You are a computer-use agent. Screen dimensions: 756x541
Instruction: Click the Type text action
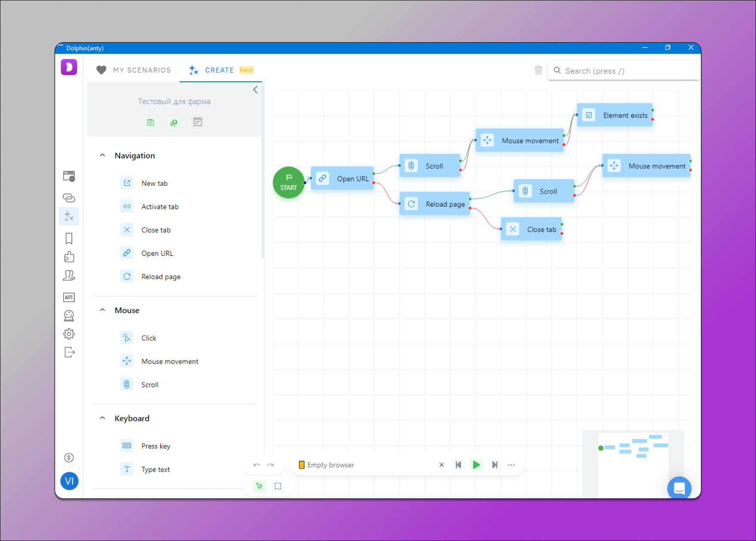(155, 469)
